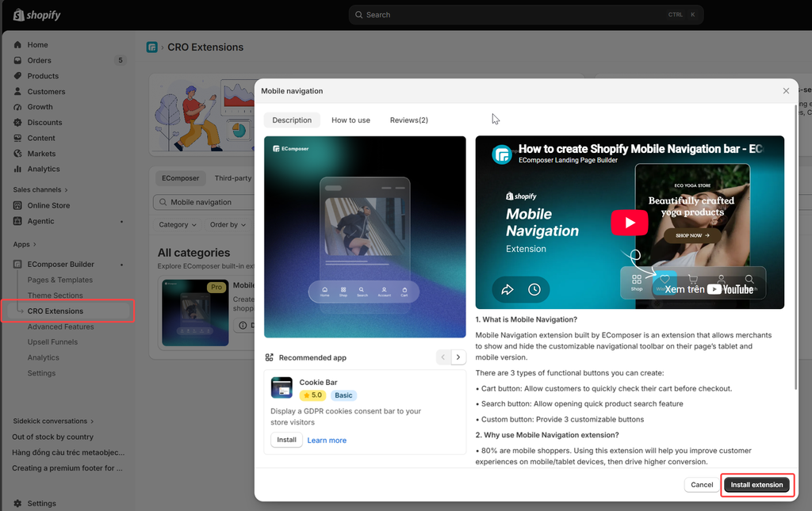Open Online Store channel icon
The height and width of the screenshot is (511, 812).
coord(17,205)
